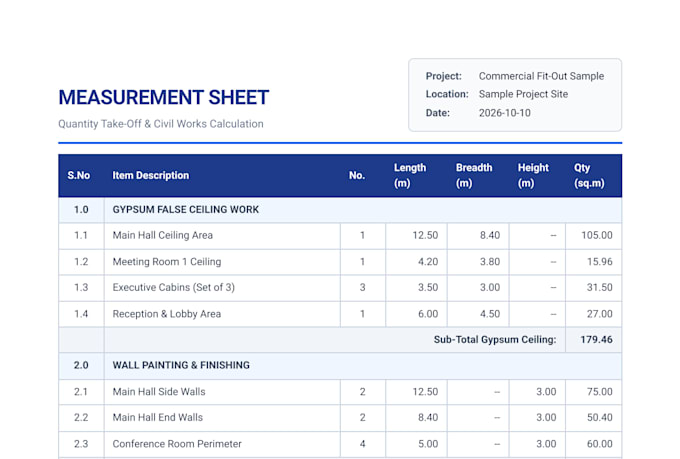This screenshot has height=459, width=680.
Task: Select the subtitle Quantity Take-Off & Civil Works Calculation
Action: (x=161, y=124)
